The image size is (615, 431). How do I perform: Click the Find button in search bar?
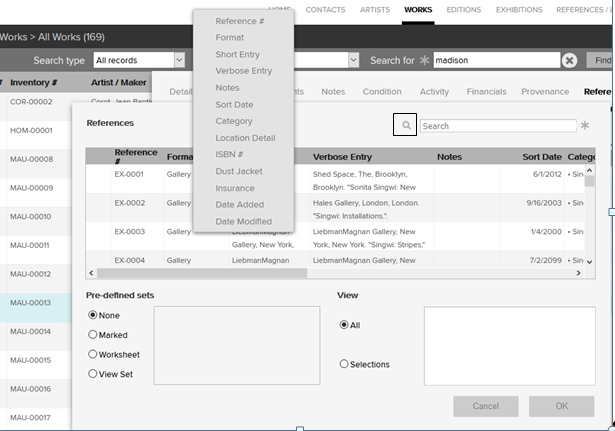[600, 60]
